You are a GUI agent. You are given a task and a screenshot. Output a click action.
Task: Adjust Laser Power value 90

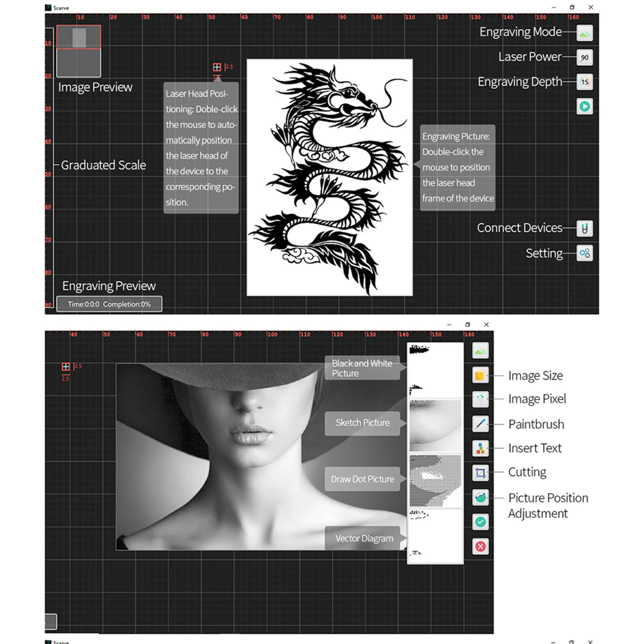[x=584, y=58]
